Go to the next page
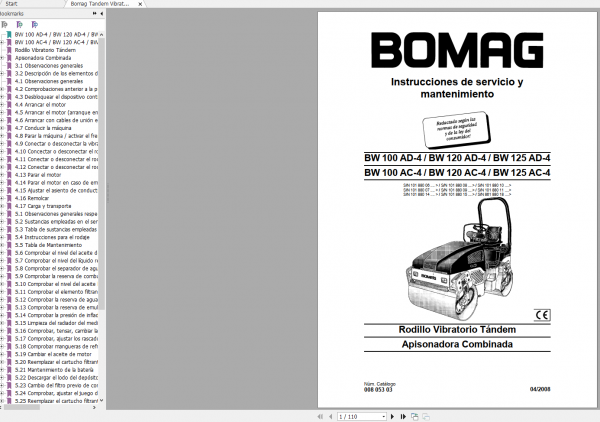600x422 pixels. (392, 416)
